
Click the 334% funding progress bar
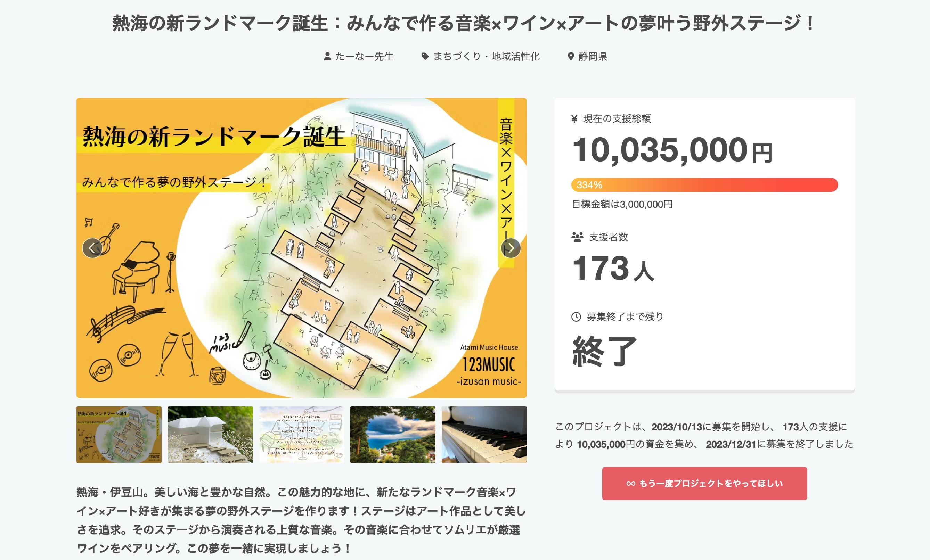pos(704,185)
